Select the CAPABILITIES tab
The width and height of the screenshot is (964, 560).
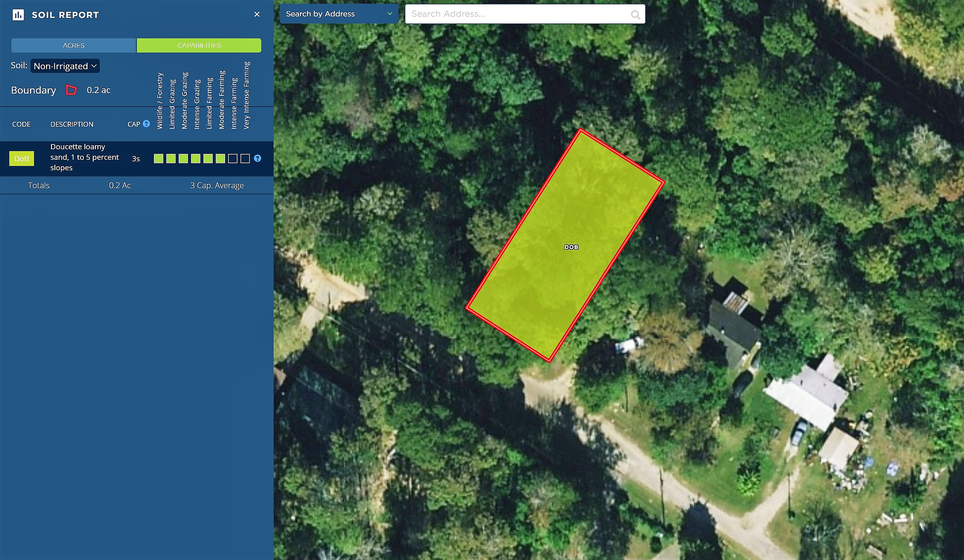tap(199, 45)
